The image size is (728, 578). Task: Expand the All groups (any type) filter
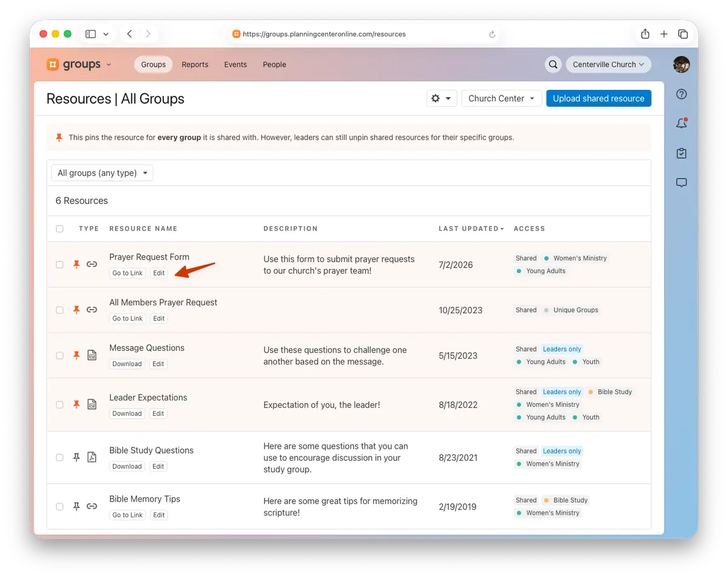pyautogui.click(x=102, y=173)
